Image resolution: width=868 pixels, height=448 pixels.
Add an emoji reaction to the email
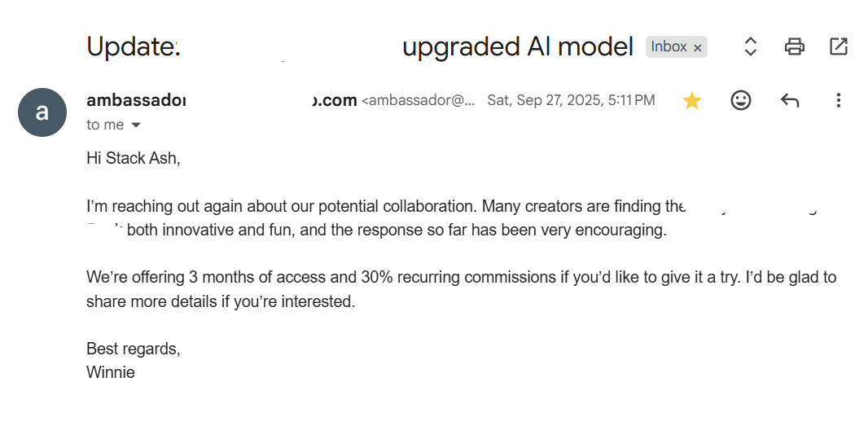(740, 100)
